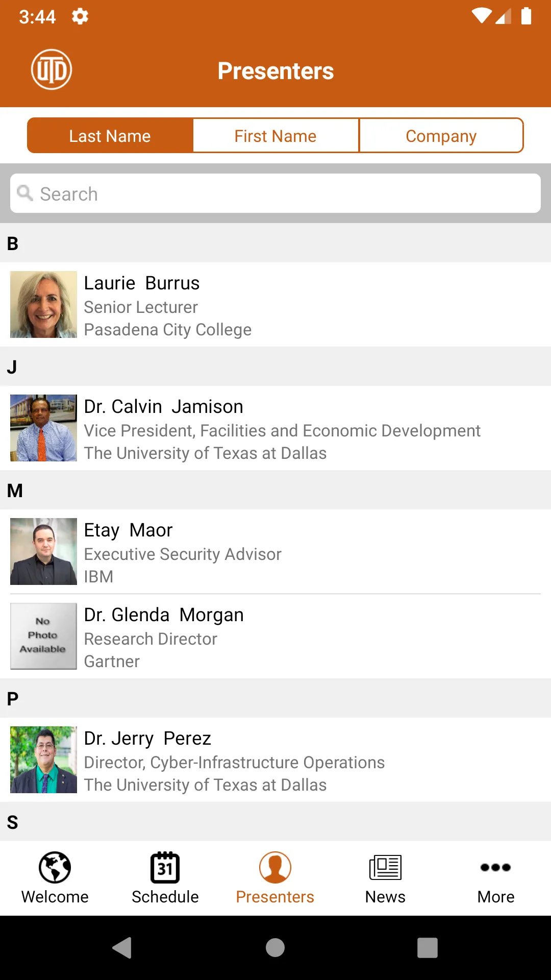The width and height of the screenshot is (551, 980).
Task: Open Laurie Burrus presenter entry
Action: [275, 305]
